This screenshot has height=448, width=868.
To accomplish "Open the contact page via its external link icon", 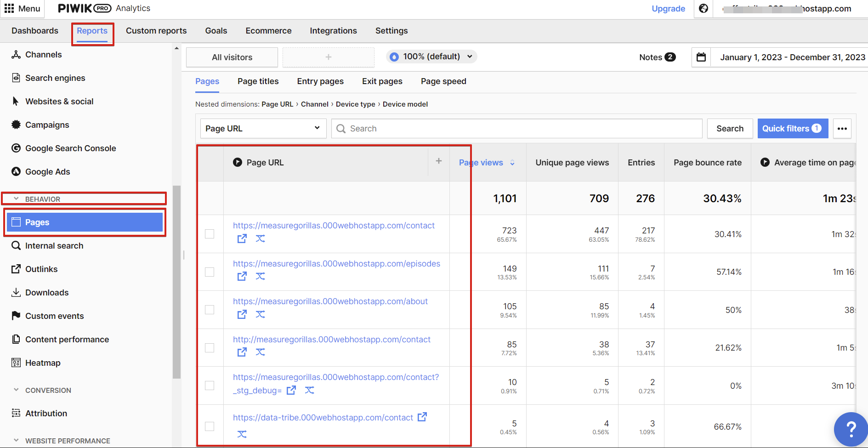I will tap(242, 238).
